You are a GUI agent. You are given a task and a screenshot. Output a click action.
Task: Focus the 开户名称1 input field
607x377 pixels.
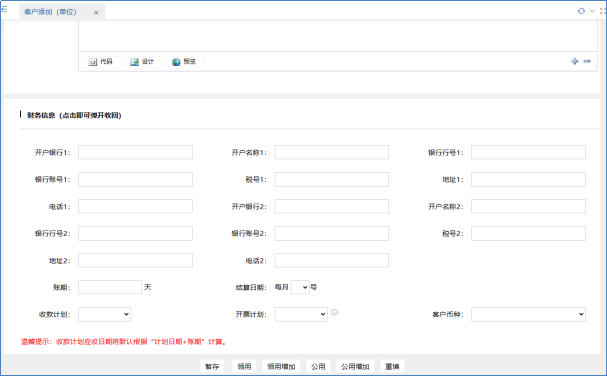click(332, 152)
